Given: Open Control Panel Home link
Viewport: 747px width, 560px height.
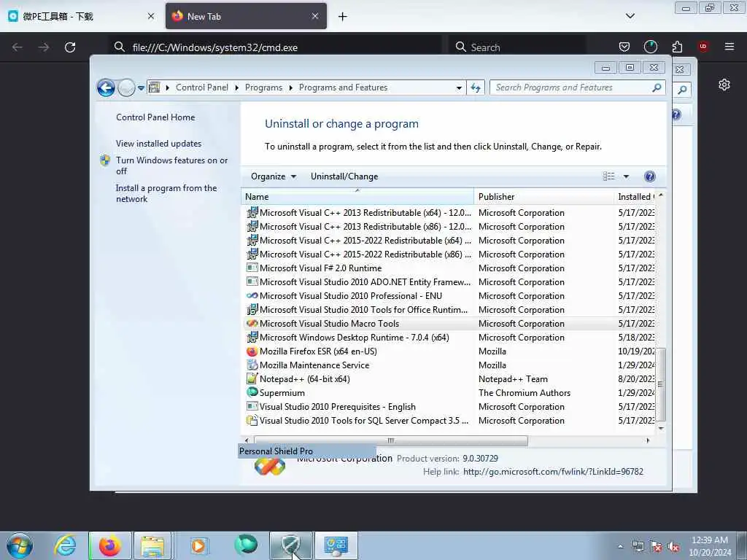Looking at the screenshot, I should click(x=155, y=117).
